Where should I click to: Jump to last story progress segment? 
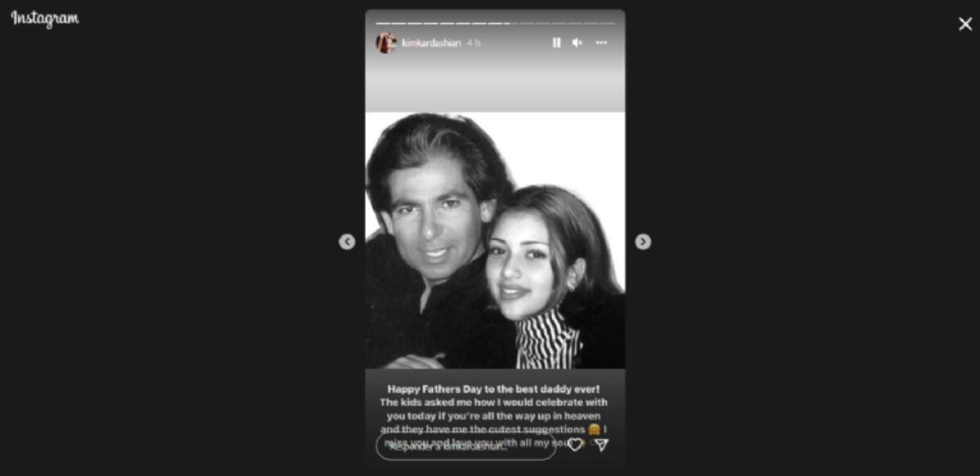(x=608, y=23)
